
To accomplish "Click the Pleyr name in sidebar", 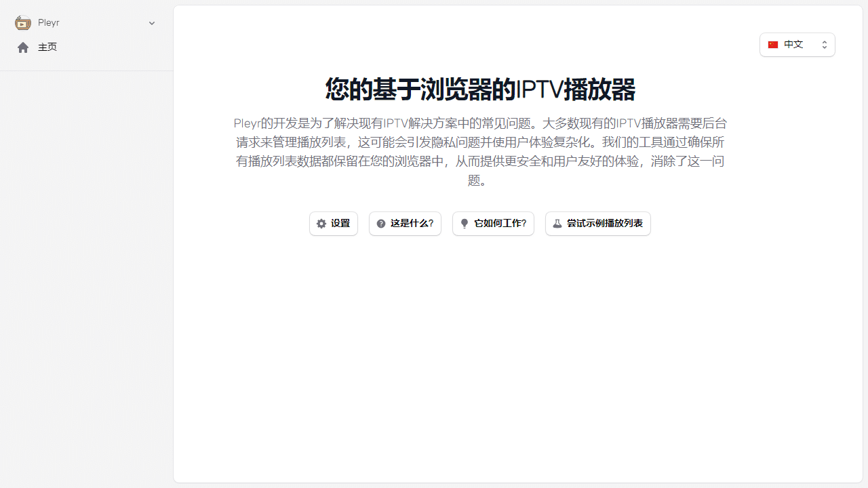I will pos(49,23).
